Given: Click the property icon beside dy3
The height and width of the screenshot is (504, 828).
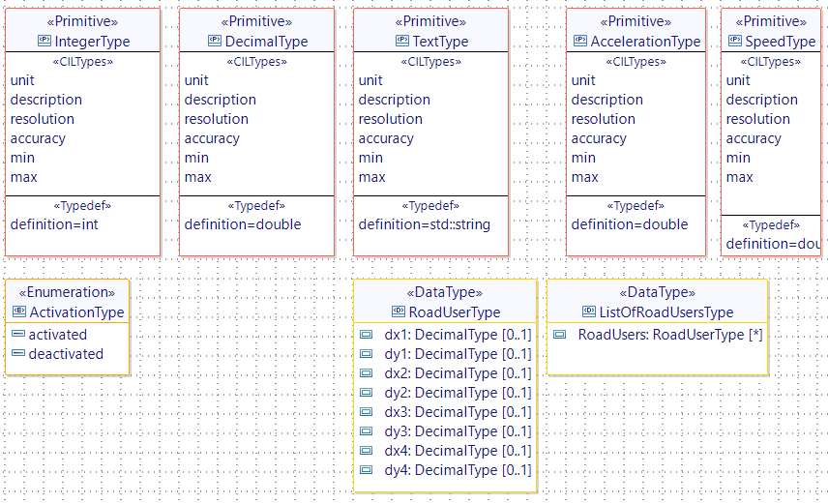Looking at the screenshot, I should pos(366,431).
